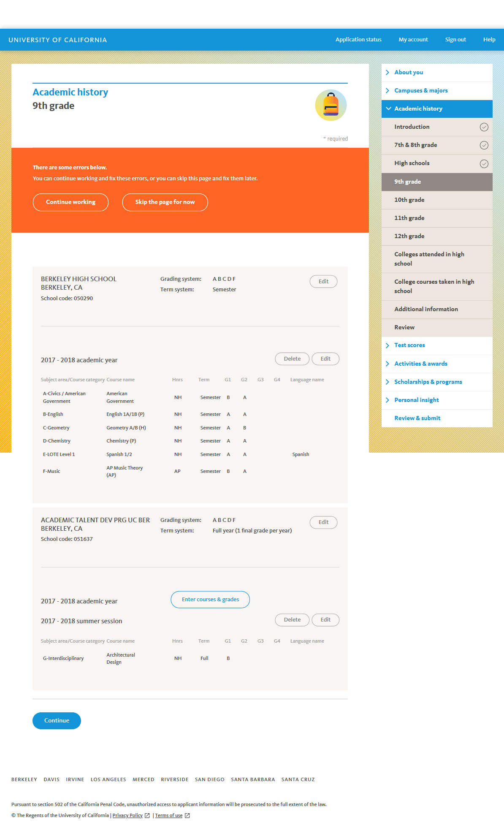Open Review & submit link
Image resolution: width=504 pixels, height=839 pixels.
pyautogui.click(x=417, y=418)
